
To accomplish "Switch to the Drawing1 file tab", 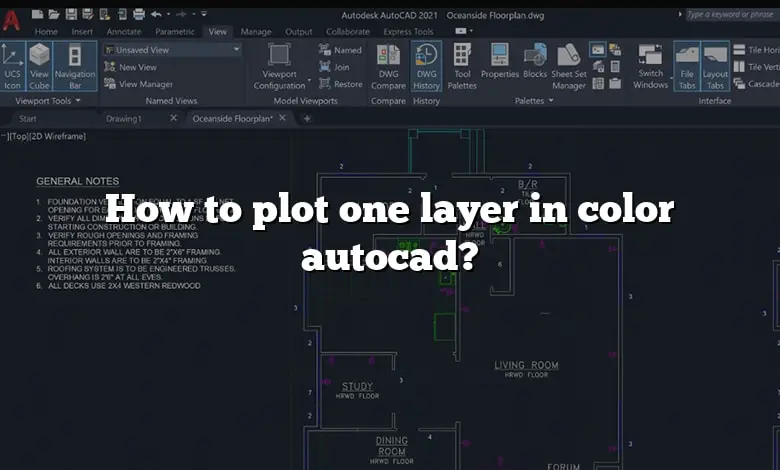I will pos(124,118).
